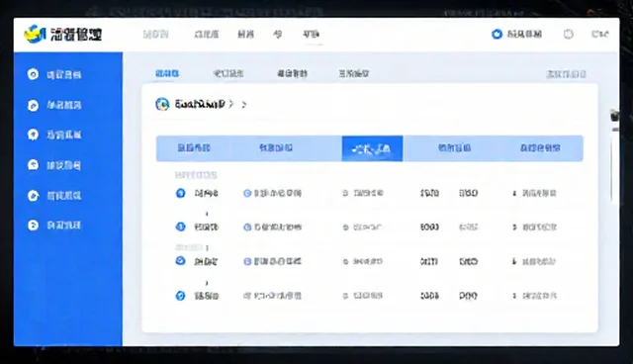Expand the small arrow below the third table row
The height and width of the screenshot is (364, 633).
[x=207, y=283]
